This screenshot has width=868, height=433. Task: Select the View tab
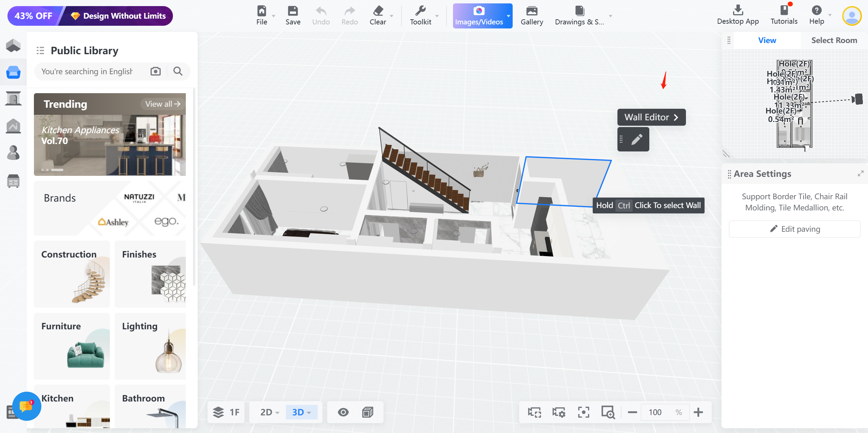(x=767, y=40)
